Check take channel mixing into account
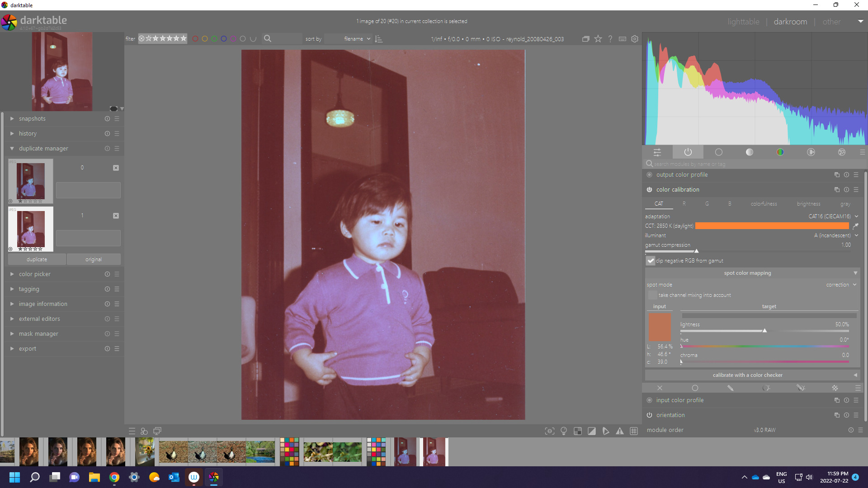This screenshot has width=868, height=488. pyautogui.click(x=652, y=295)
